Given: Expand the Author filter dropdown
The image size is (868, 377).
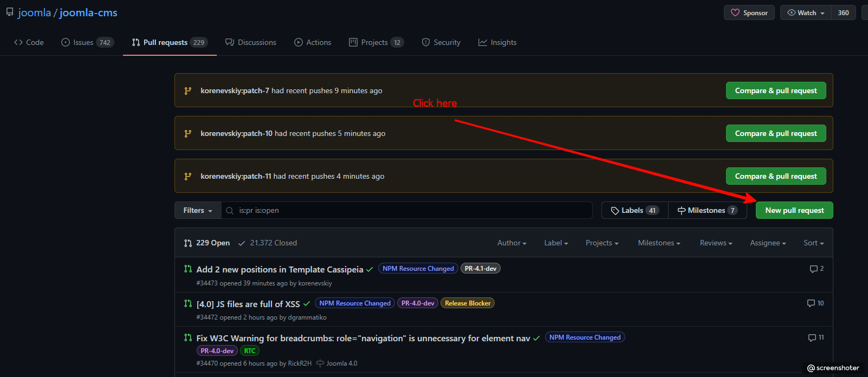Looking at the screenshot, I should pos(512,243).
